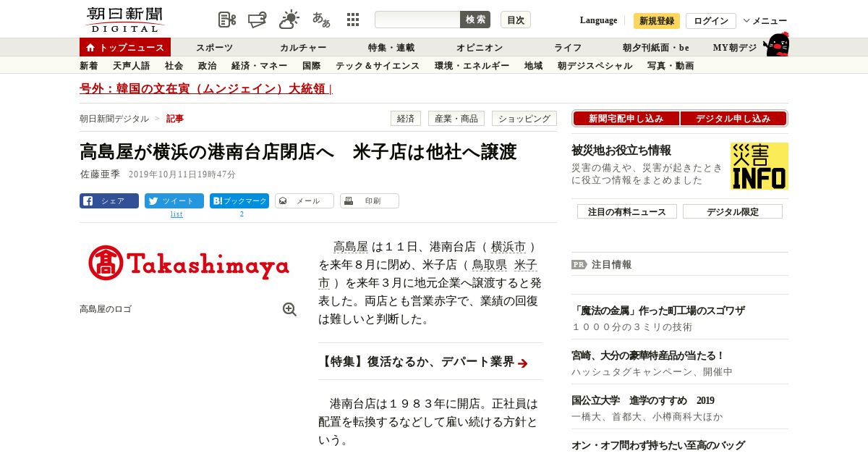Select 新着 in the sub navigation
868x456 pixels.
[x=89, y=66]
